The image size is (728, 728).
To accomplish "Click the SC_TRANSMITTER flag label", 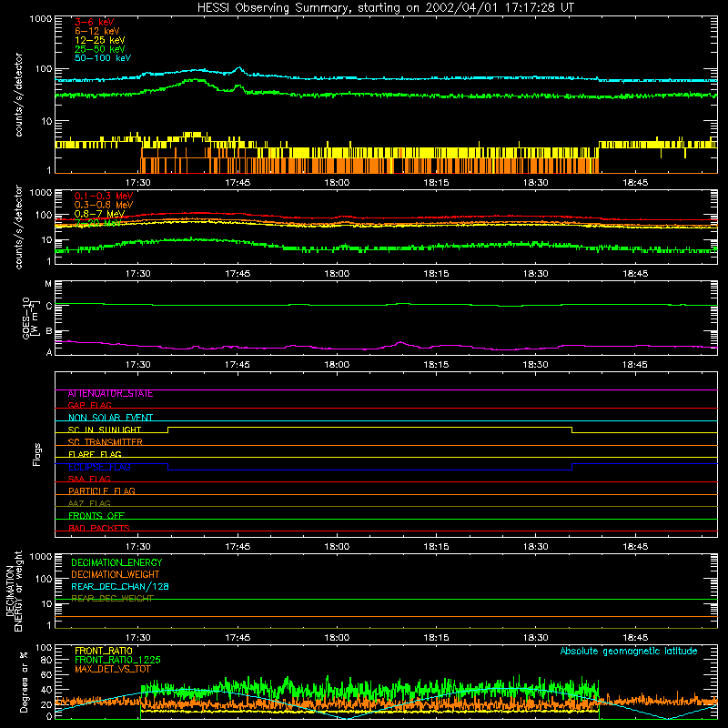I will pyautogui.click(x=106, y=442).
